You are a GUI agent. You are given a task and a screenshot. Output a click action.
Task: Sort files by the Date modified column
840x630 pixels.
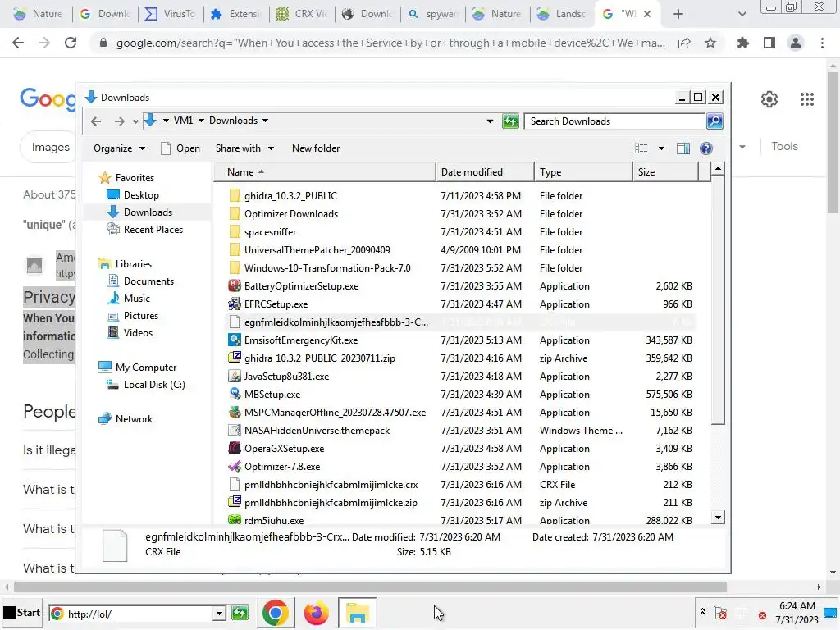coord(485,172)
